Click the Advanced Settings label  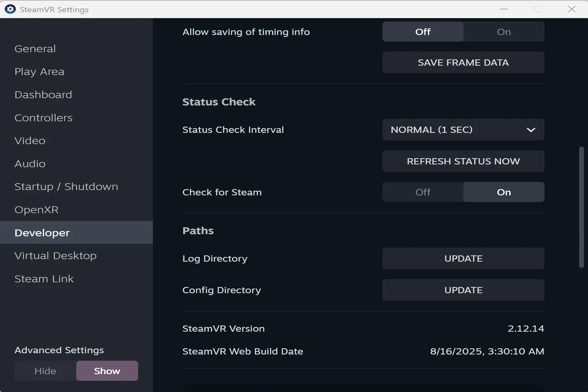pyautogui.click(x=59, y=350)
